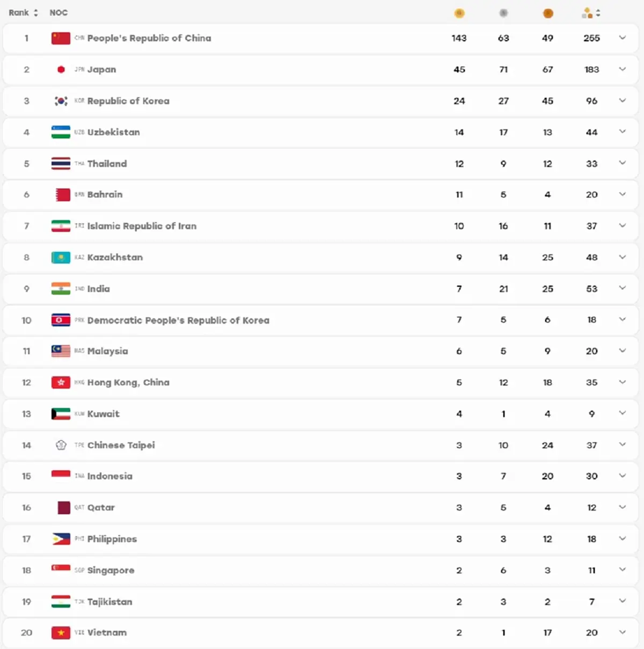Select the Philippines table row
This screenshot has height=649, width=644.
[320, 539]
